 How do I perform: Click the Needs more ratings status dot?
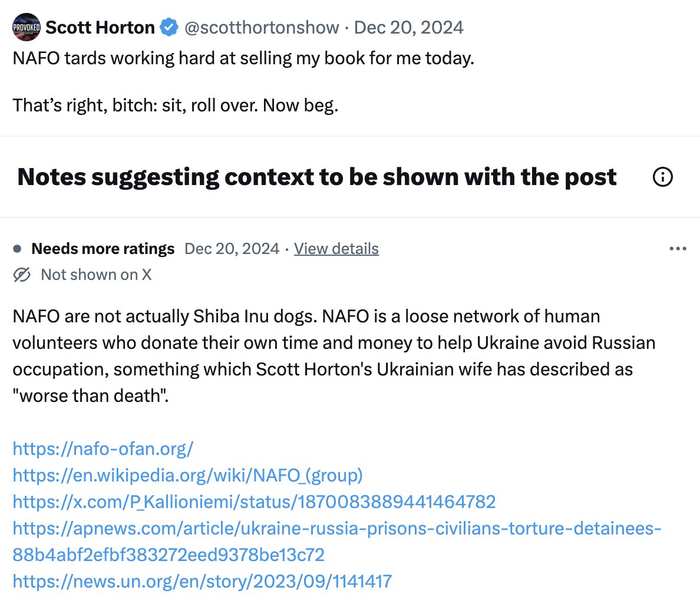(17, 249)
